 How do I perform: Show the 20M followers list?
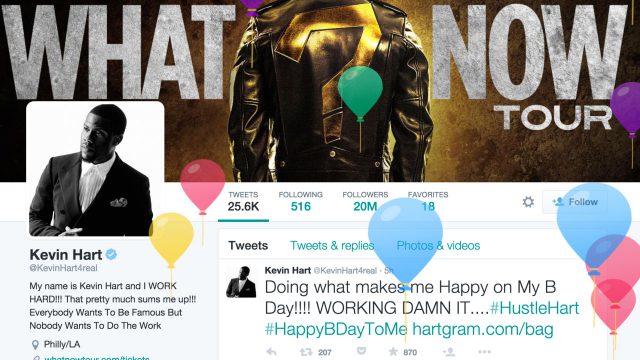(x=365, y=201)
